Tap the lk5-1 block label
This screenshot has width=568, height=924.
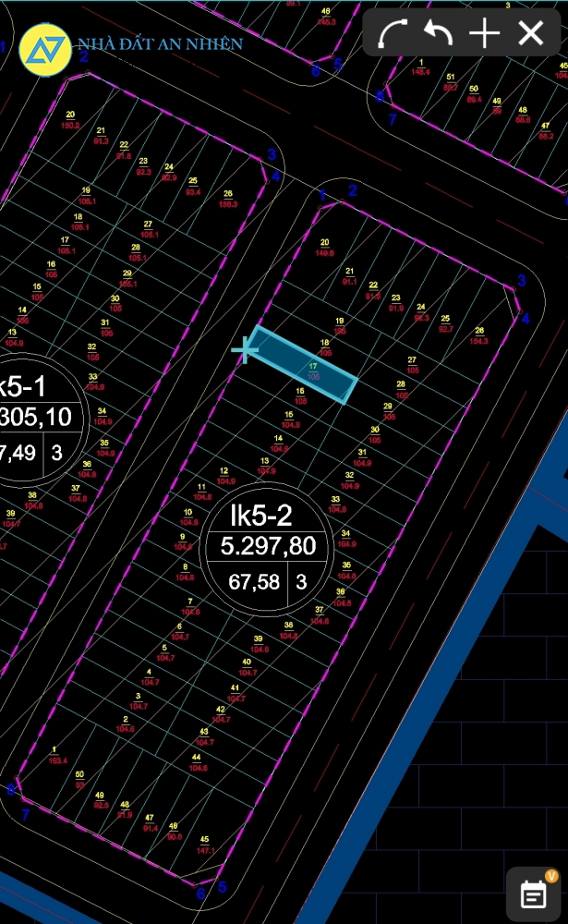pos(22,385)
